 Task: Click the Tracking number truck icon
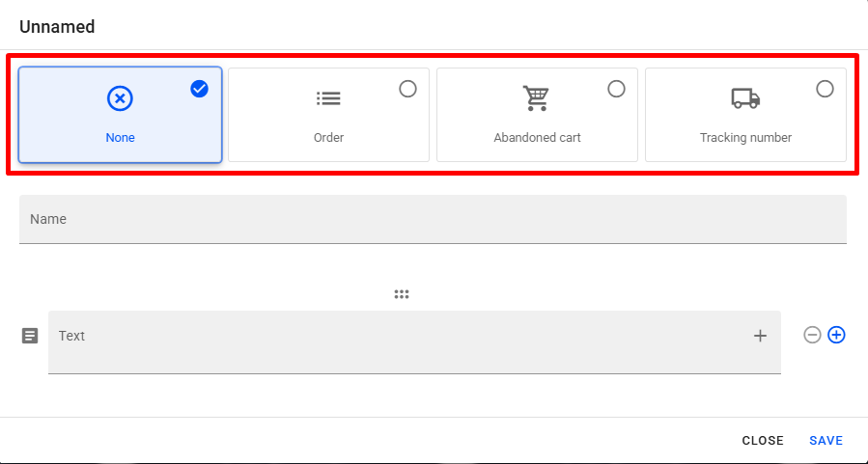point(745,98)
